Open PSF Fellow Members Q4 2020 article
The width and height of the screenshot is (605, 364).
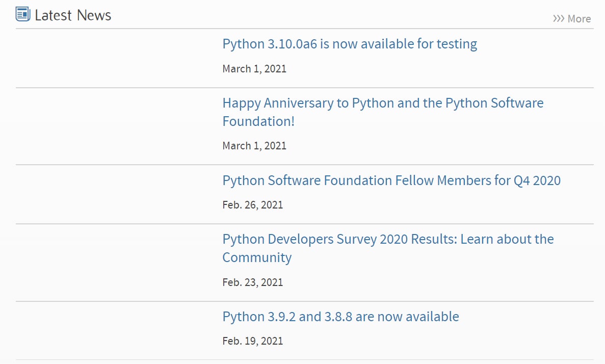pos(391,180)
